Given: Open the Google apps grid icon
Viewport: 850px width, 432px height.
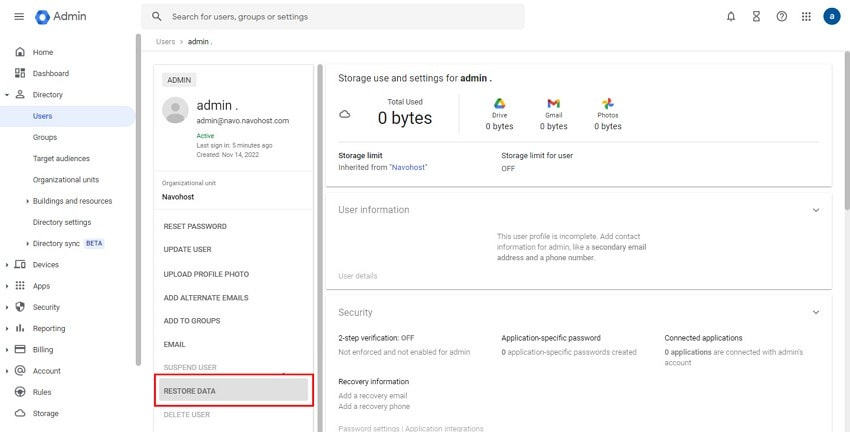Looking at the screenshot, I should coord(806,17).
